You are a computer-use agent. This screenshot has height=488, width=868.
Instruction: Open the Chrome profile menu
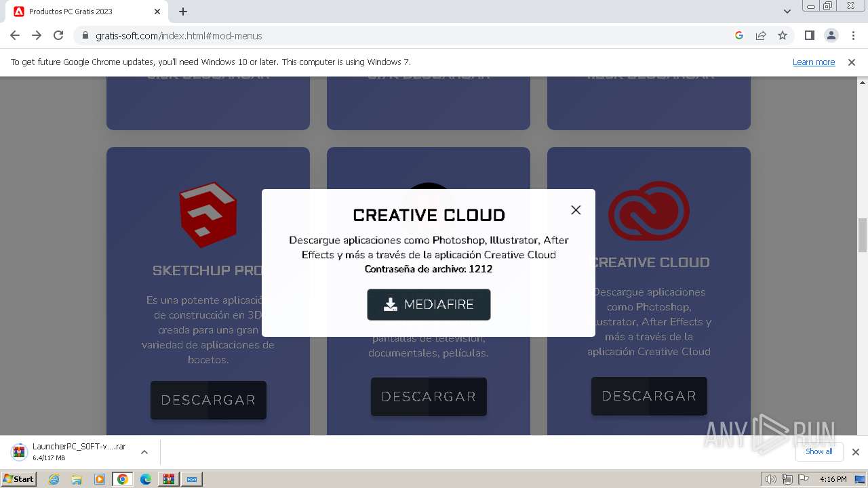click(x=831, y=35)
